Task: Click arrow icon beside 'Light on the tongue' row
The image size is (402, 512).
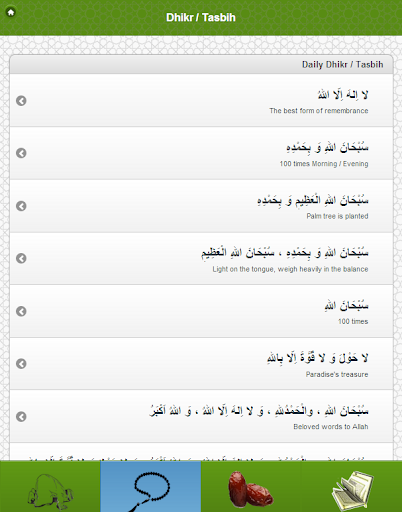Action: coord(21,258)
